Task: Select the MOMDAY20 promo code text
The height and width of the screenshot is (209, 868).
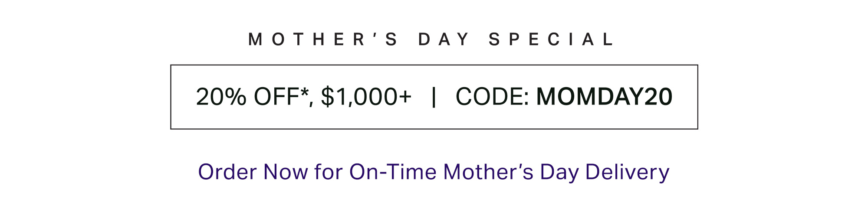Action: pos(605,97)
